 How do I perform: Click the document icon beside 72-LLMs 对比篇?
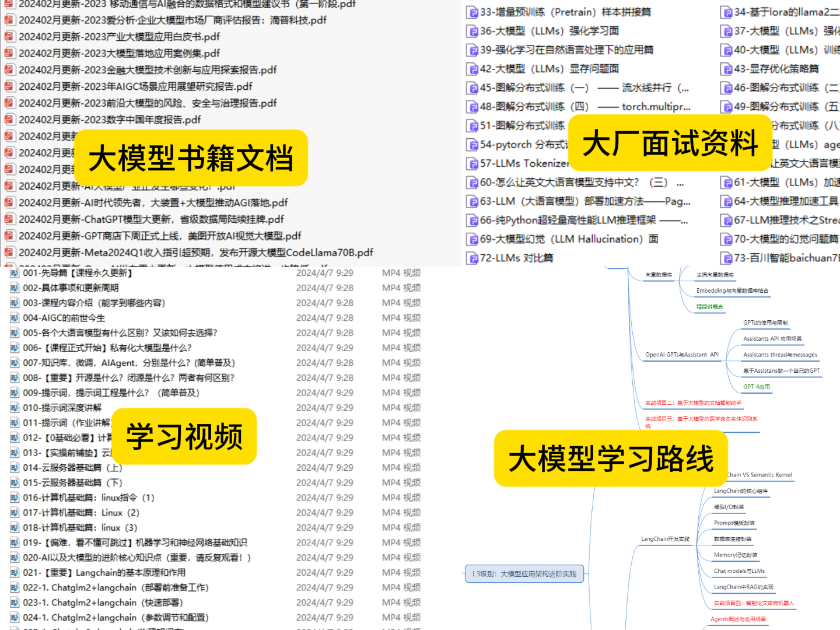coord(472,257)
